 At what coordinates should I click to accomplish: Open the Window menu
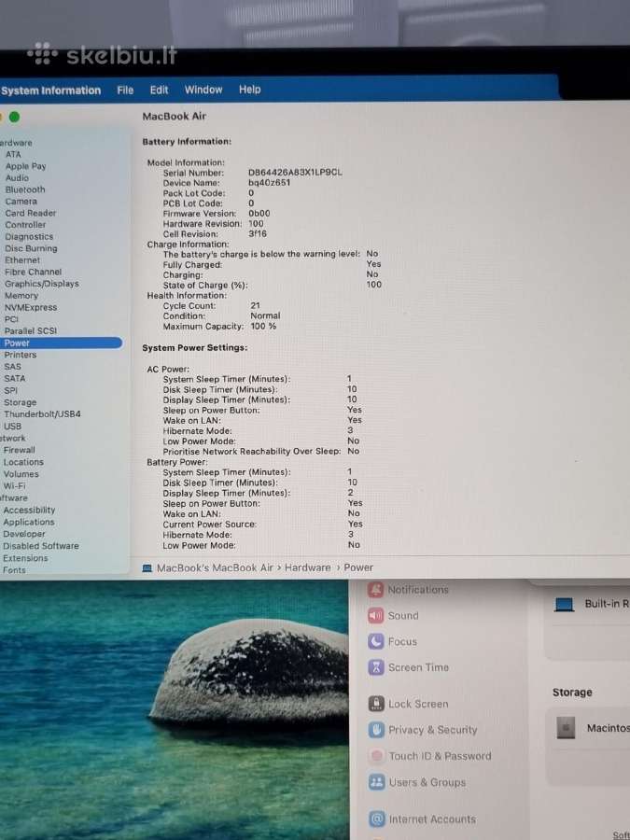(203, 90)
